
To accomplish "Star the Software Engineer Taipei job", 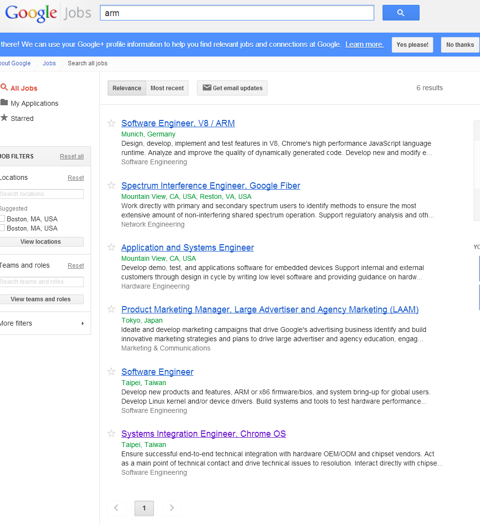I will tap(111, 371).
